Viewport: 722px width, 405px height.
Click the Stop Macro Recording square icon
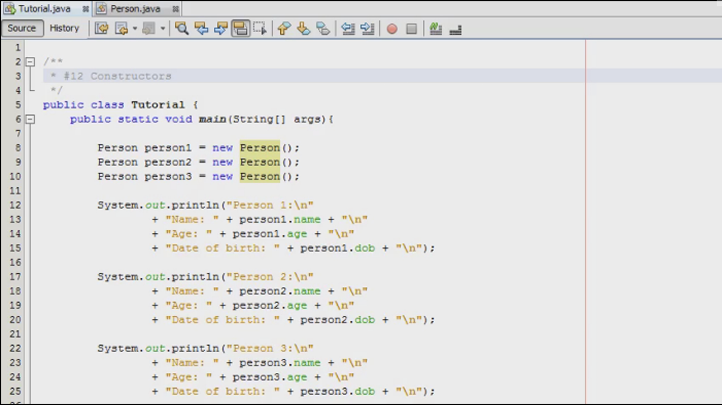(x=412, y=29)
